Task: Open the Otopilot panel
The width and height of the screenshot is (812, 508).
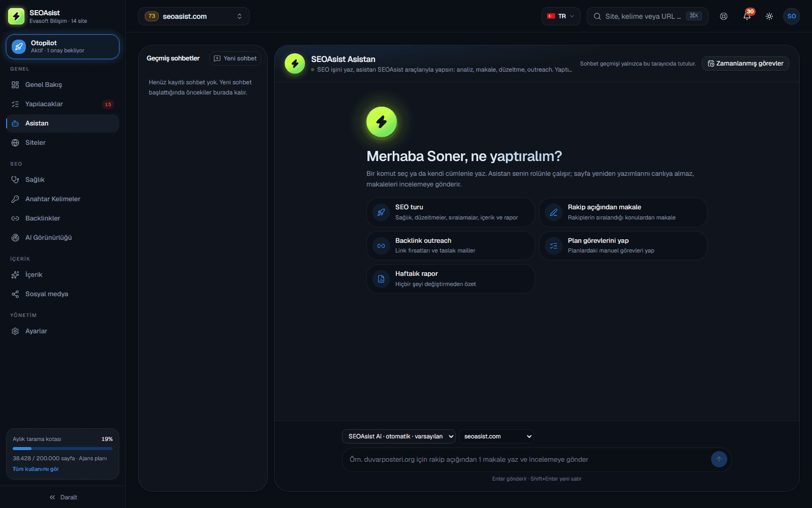Action: click(62, 47)
